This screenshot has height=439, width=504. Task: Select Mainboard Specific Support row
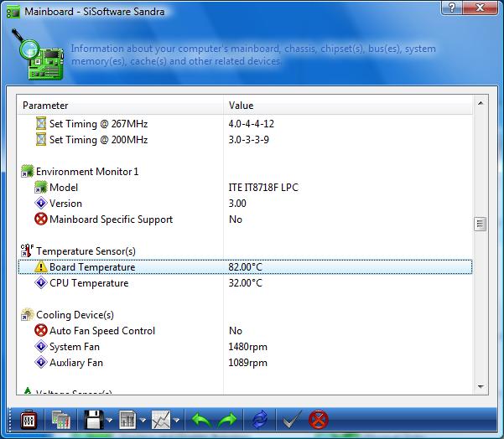point(245,219)
